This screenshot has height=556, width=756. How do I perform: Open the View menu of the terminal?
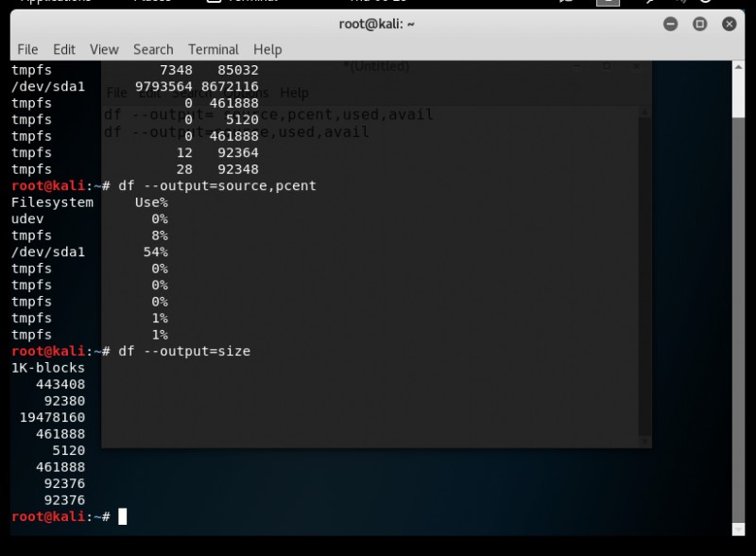[x=103, y=49]
